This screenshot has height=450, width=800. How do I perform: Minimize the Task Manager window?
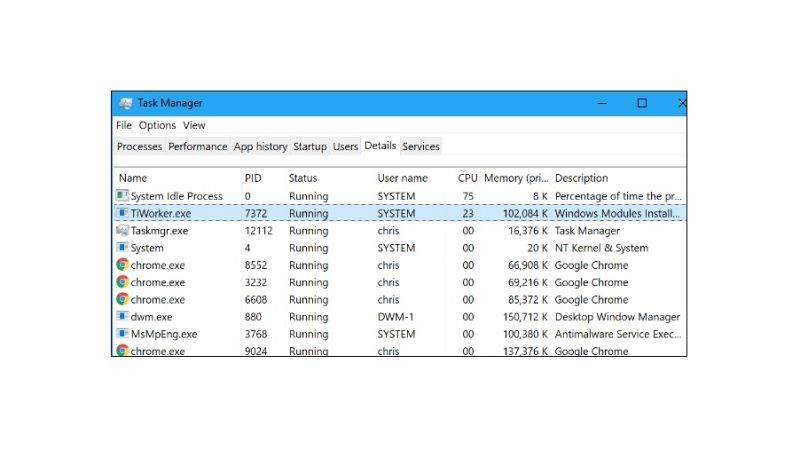(x=602, y=103)
